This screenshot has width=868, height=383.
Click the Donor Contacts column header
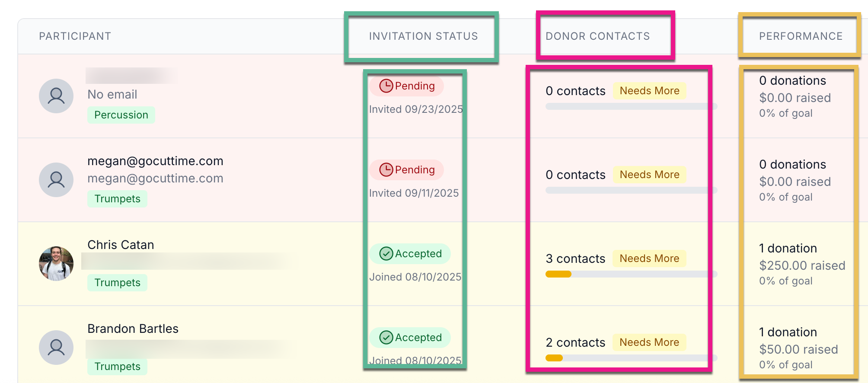pyautogui.click(x=598, y=36)
